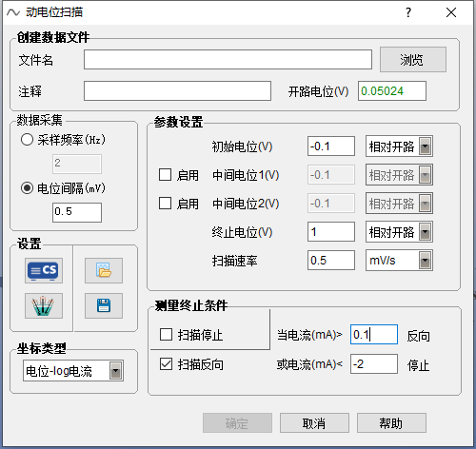The width and height of the screenshot is (476, 449).
Task: Open the 坐标类型 电位-log电流 dropdown
Action: click(73, 371)
